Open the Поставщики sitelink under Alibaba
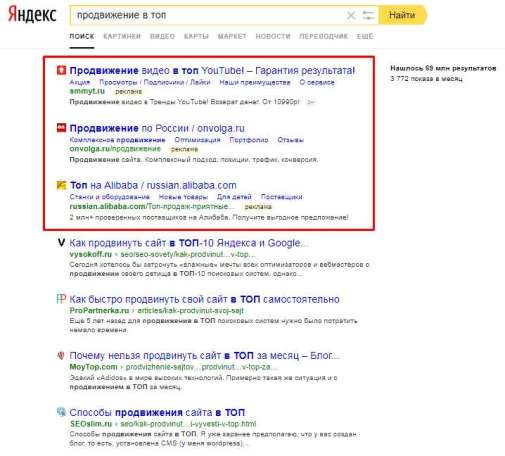This screenshot has height=456, width=505. tap(281, 197)
